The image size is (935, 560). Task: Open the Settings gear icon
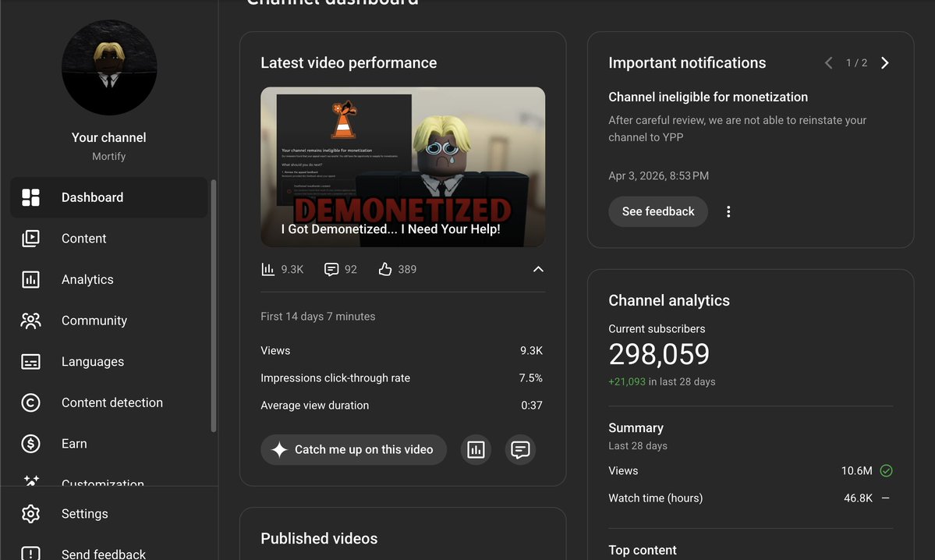coord(30,513)
